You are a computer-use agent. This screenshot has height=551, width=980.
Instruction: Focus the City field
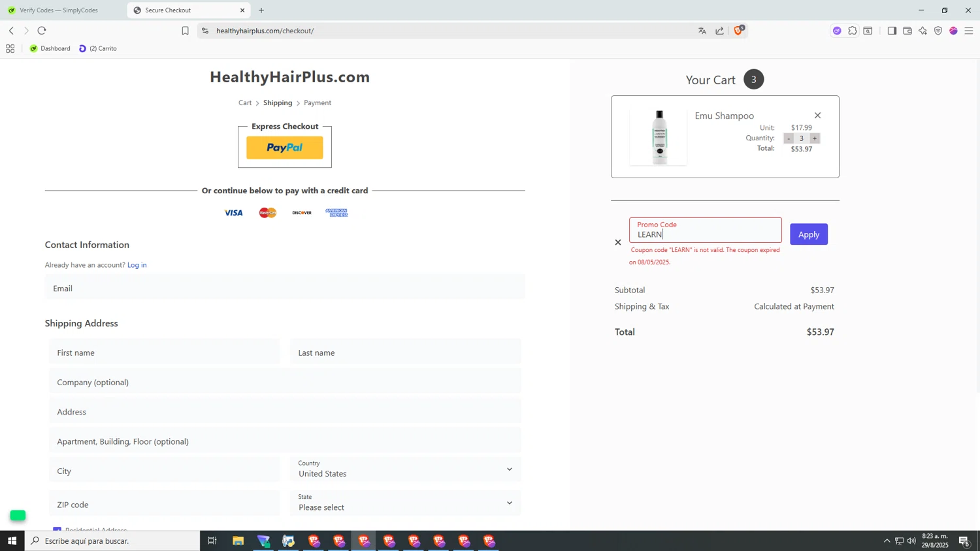click(164, 471)
